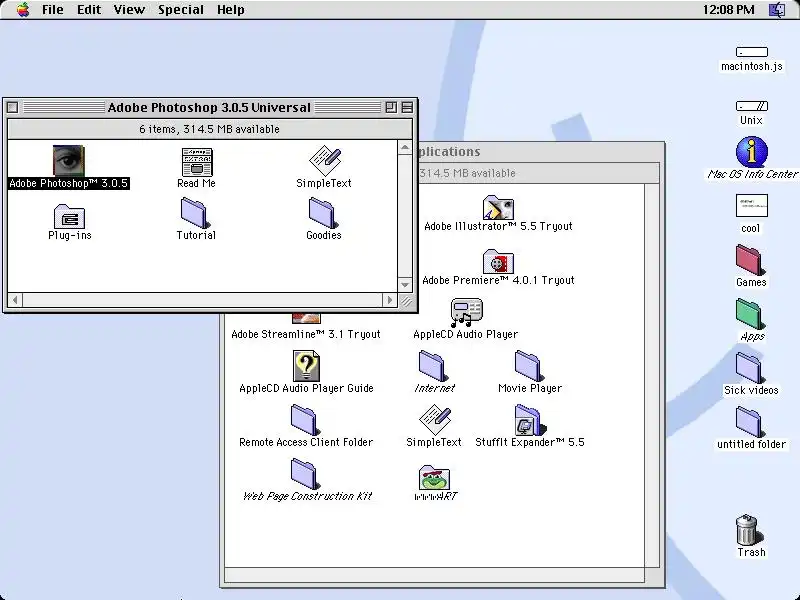Click the Applications window title bar
Viewport: 800px width, 600px height.
pyautogui.click(x=541, y=152)
